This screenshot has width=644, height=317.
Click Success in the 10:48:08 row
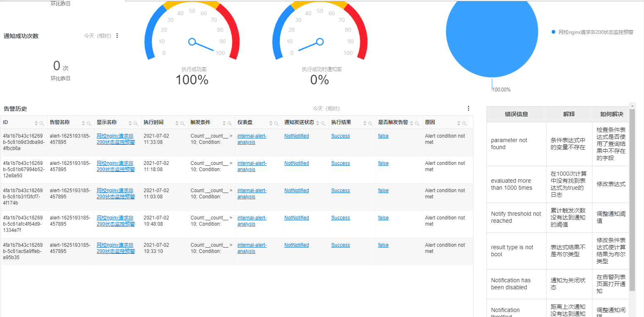coord(340,218)
